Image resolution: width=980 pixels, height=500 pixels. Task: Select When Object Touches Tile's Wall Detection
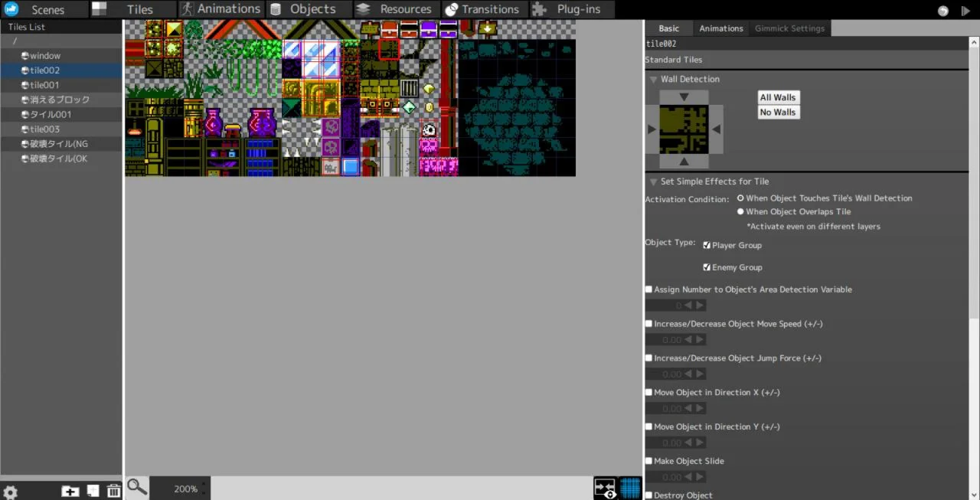[x=740, y=198]
